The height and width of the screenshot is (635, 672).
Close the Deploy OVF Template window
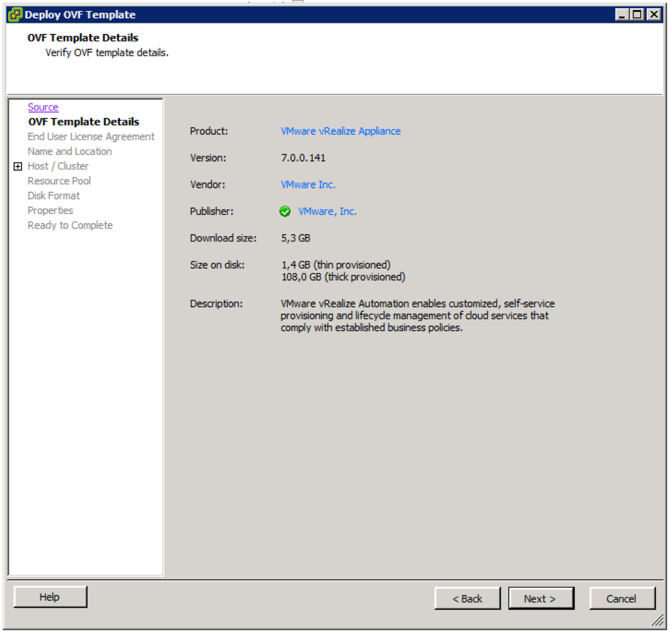click(x=654, y=15)
